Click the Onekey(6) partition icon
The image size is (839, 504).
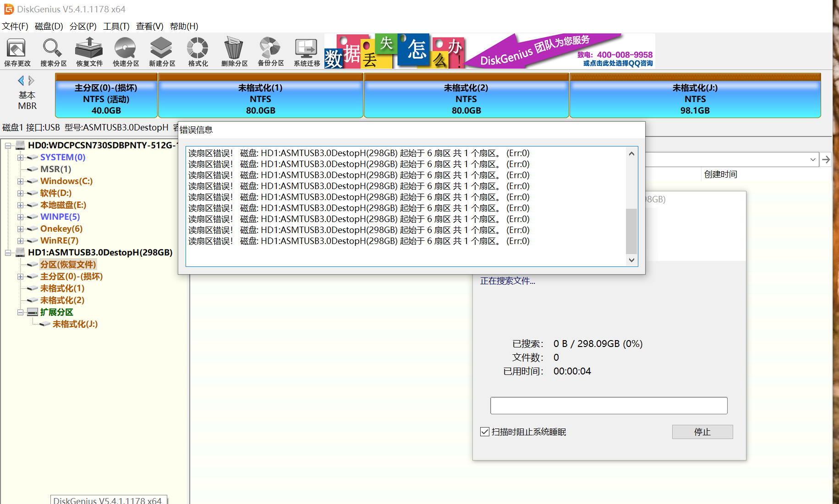point(33,228)
